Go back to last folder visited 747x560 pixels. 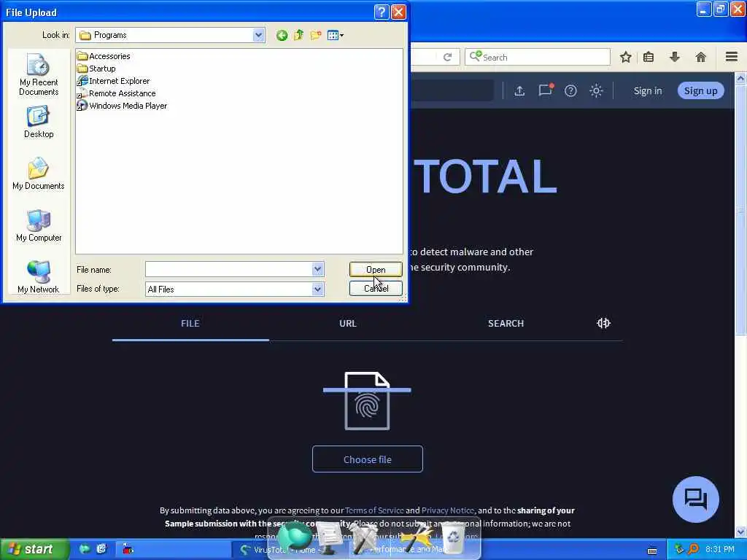pos(282,35)
